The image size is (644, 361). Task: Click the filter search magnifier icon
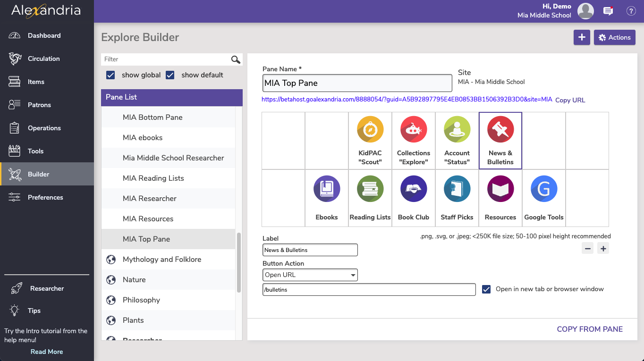point(236,59)
